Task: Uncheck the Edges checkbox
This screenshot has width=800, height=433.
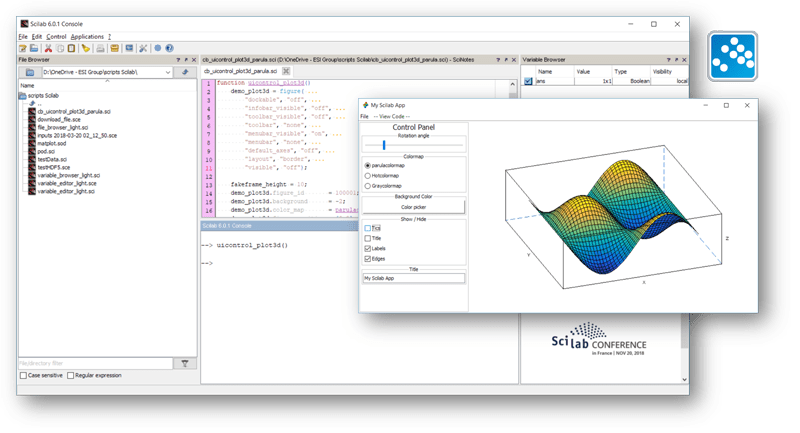Action: click(367, 259)
